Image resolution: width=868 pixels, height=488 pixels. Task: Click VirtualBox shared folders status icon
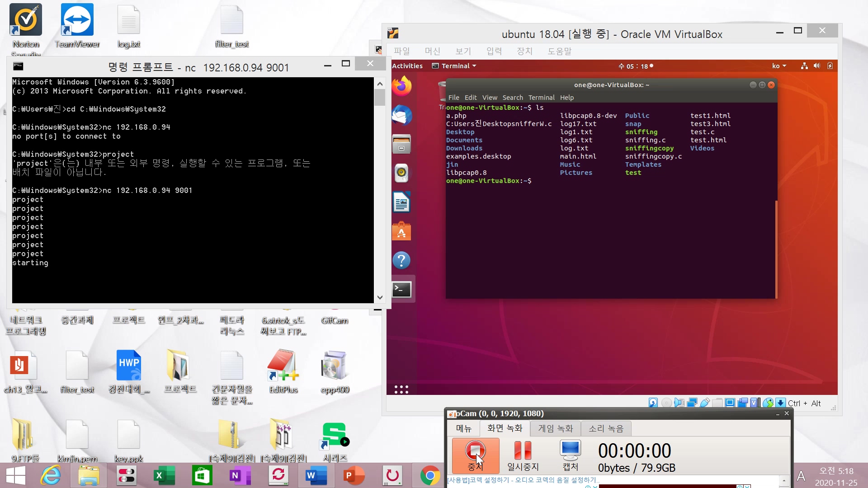[x=717, y=403]
